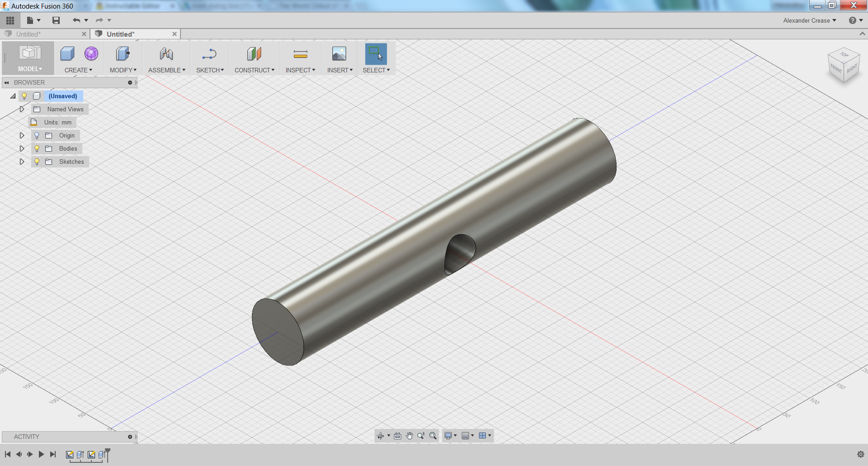Open the SELECT menu
Viewport: 868px width, 466px height.
pyautogui.click(x=376, y=70)
